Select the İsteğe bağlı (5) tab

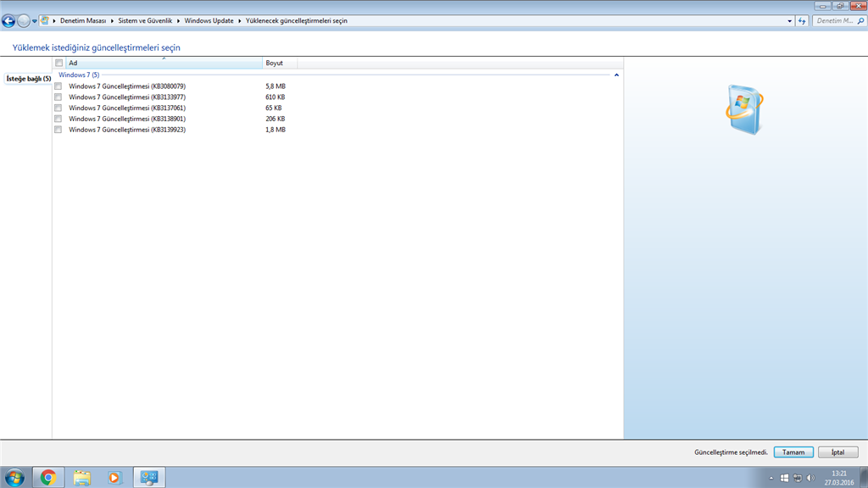(28, 79)
